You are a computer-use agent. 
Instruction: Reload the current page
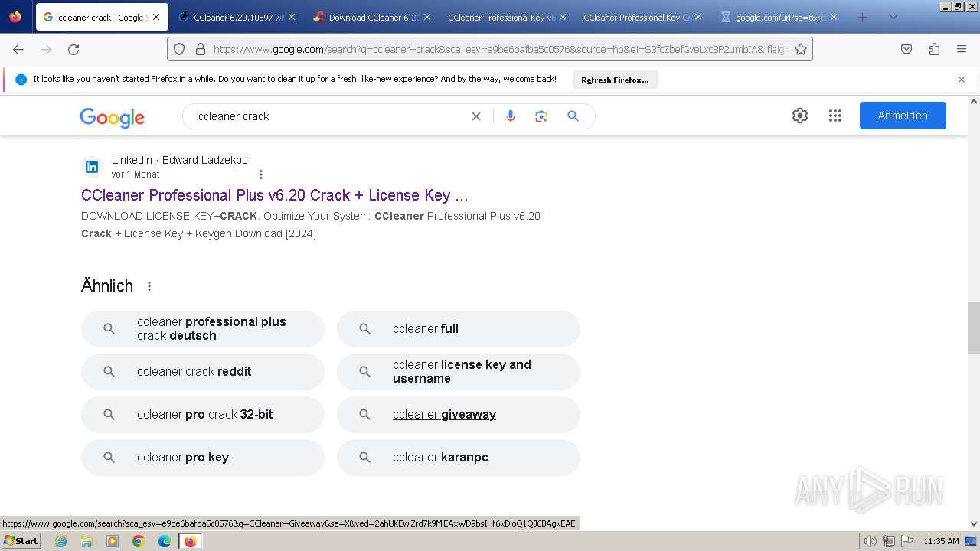73,49
